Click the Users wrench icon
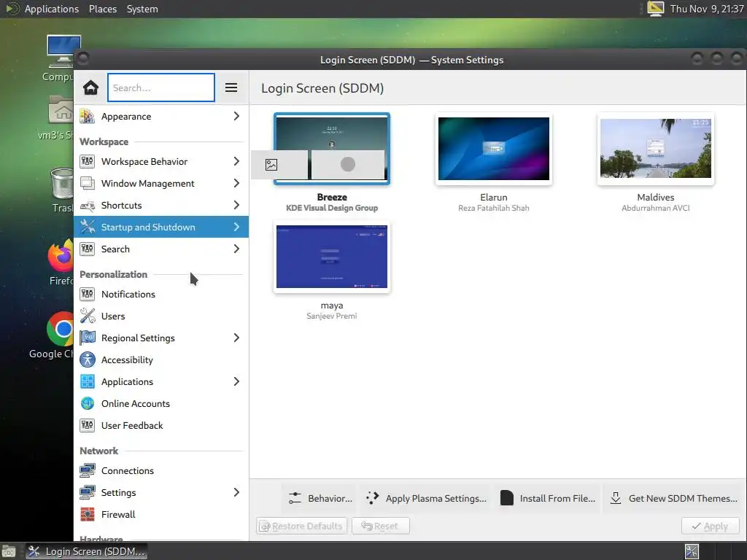This screenshot has width=747, height=560. [x=88, y=316]
